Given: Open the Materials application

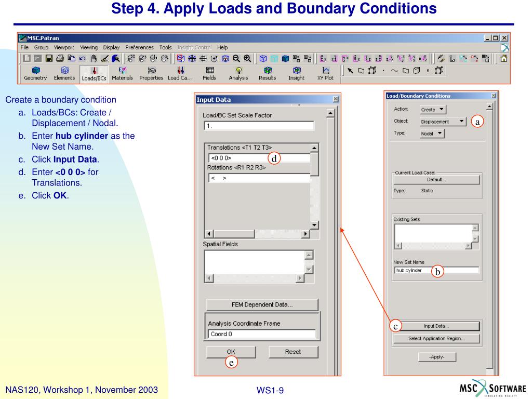Looking at the screenshot, I should click(122, 74).
